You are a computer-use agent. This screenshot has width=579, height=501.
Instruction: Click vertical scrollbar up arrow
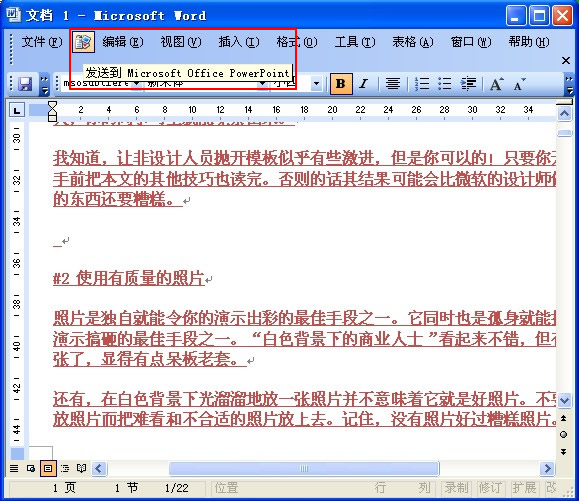tap(564, 113)
